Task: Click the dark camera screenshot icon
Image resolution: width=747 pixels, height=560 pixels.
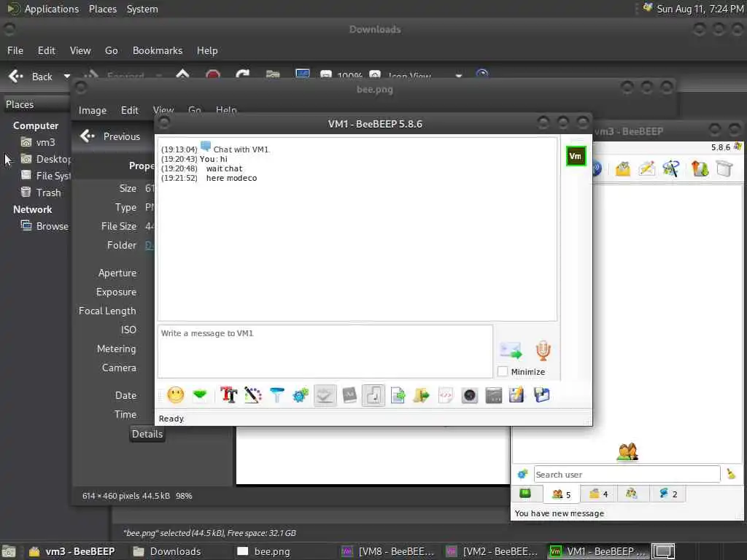Action: click(470, 395)
